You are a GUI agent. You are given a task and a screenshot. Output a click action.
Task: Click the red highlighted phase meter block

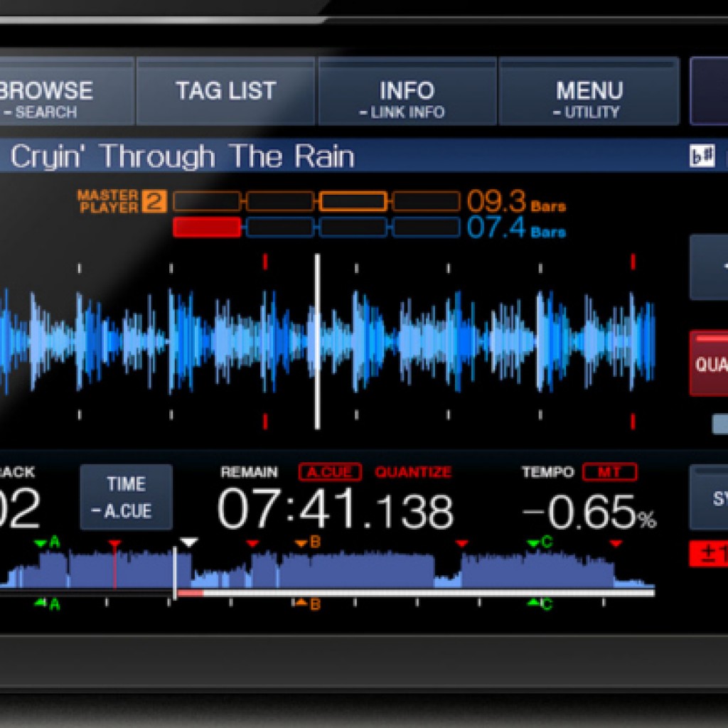tap(207, 227)
